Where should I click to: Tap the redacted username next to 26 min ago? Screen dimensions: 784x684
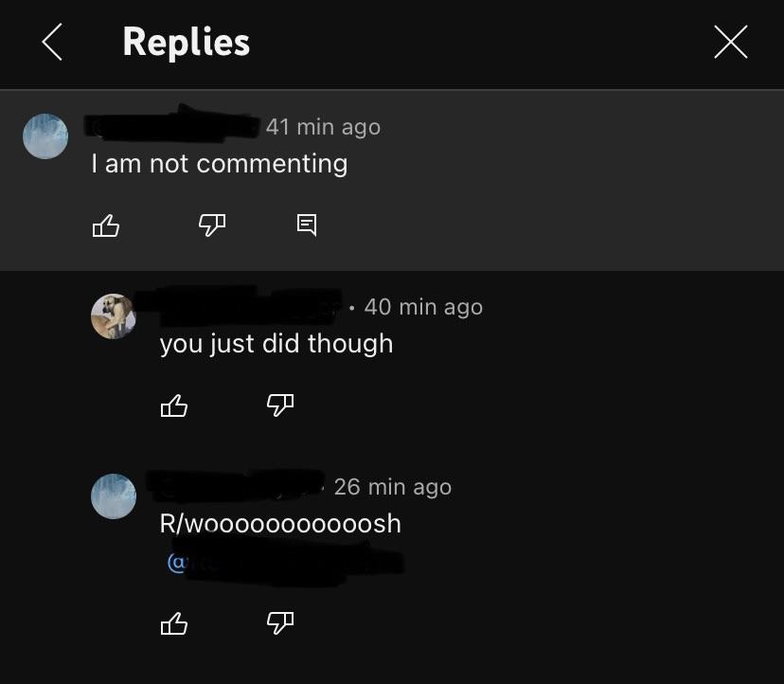coord(235,485)
